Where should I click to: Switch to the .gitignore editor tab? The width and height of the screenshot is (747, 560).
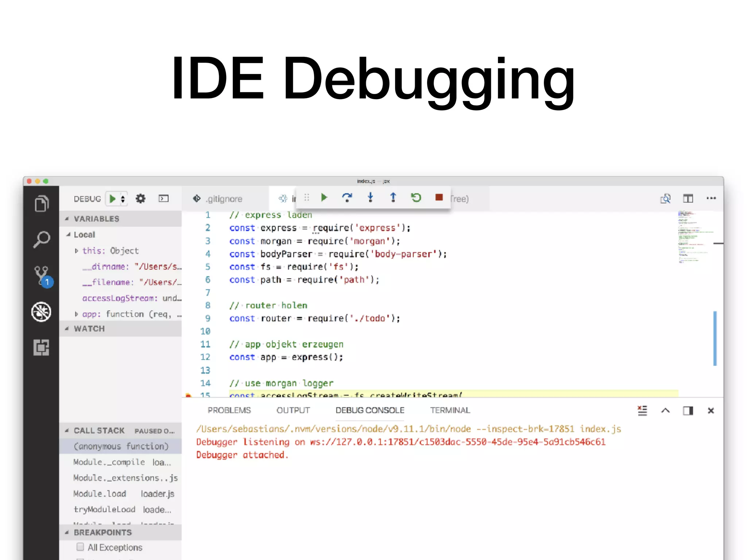click(x=225, y=199)
